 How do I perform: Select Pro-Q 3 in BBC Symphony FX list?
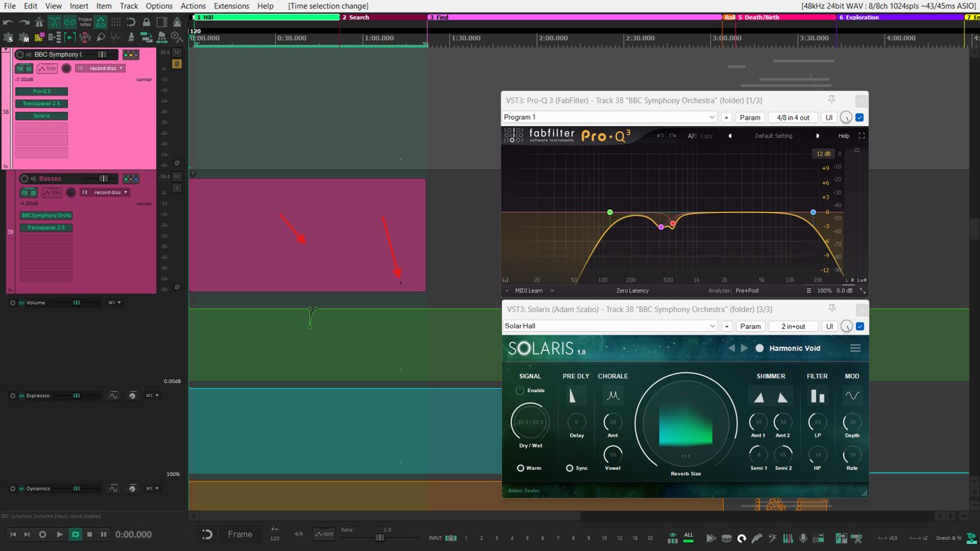(41, 92)
